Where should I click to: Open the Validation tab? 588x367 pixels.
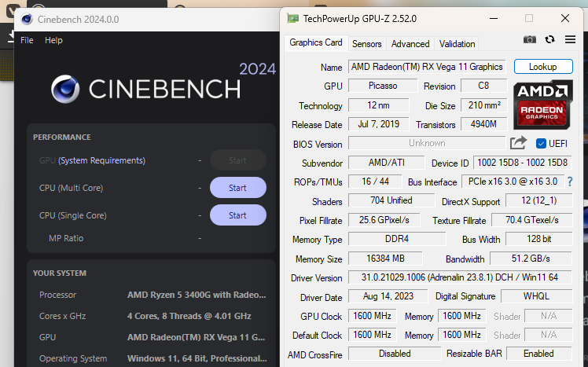coord(457,44)
